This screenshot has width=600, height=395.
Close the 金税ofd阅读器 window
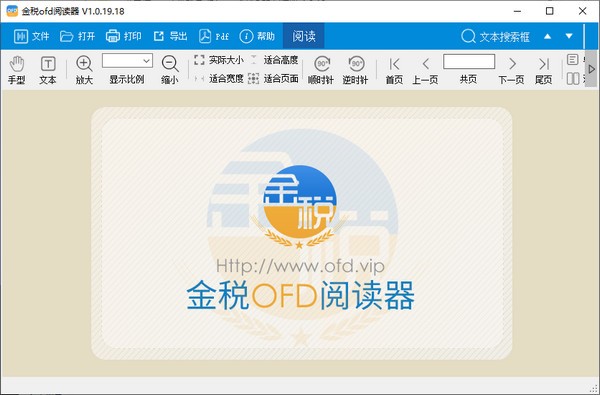pyautogui.click(x=582, y=11)
